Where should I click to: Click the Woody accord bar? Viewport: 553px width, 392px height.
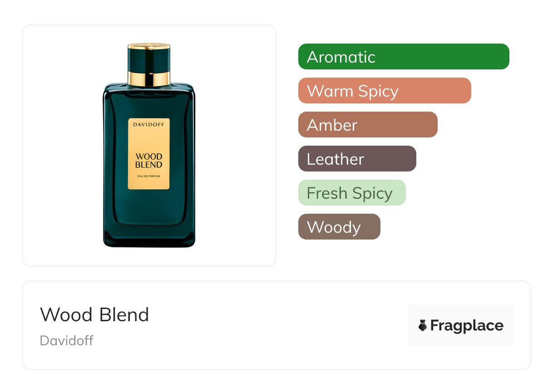pyautogui.click(x=339, y=227)
